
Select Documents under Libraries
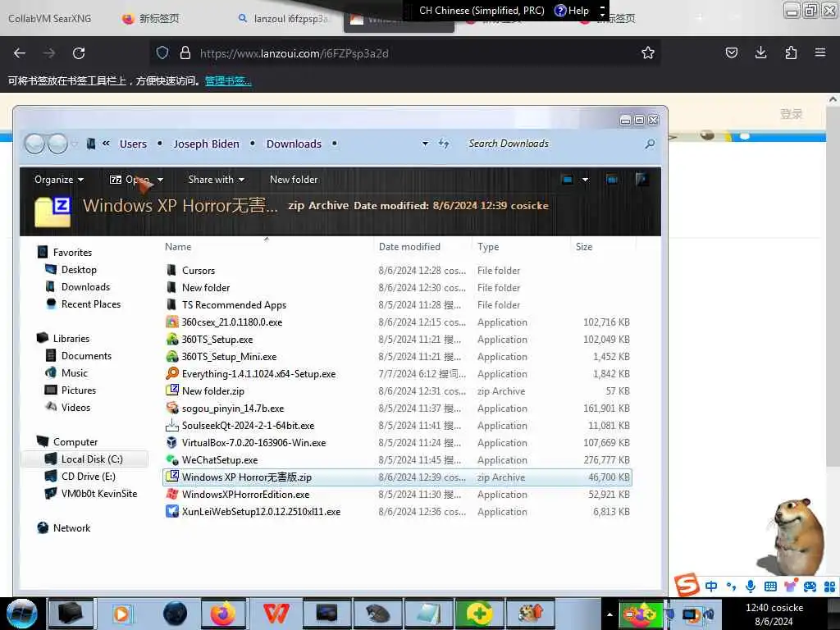point(86,356)
